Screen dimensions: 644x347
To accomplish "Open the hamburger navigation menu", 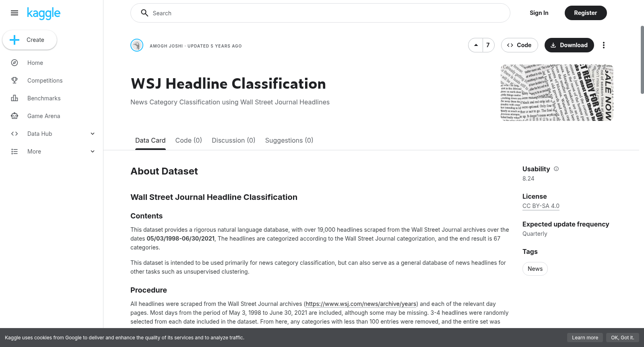I will [x=14, y=13].
